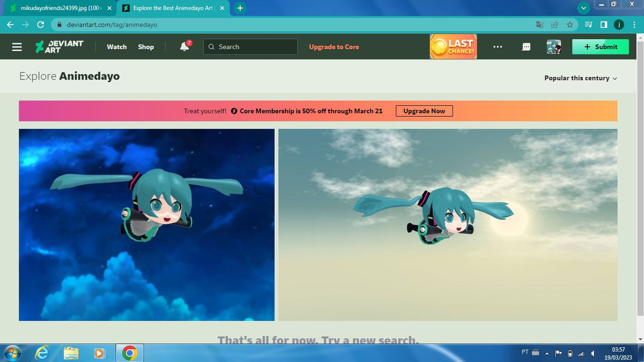Open the Watch menu item
Viewport: 644px width, 362px height.
pyautogui.click(x=117, y=47)
